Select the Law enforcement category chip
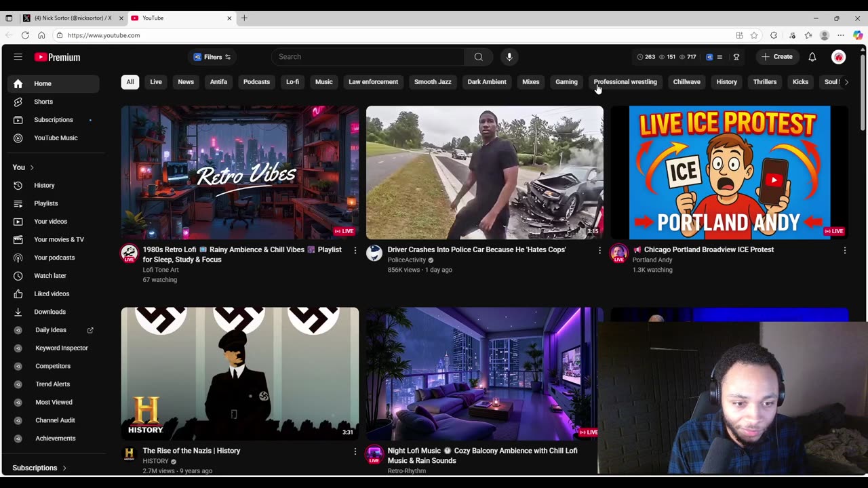The image size is (868, 488). tap(373, 82)
